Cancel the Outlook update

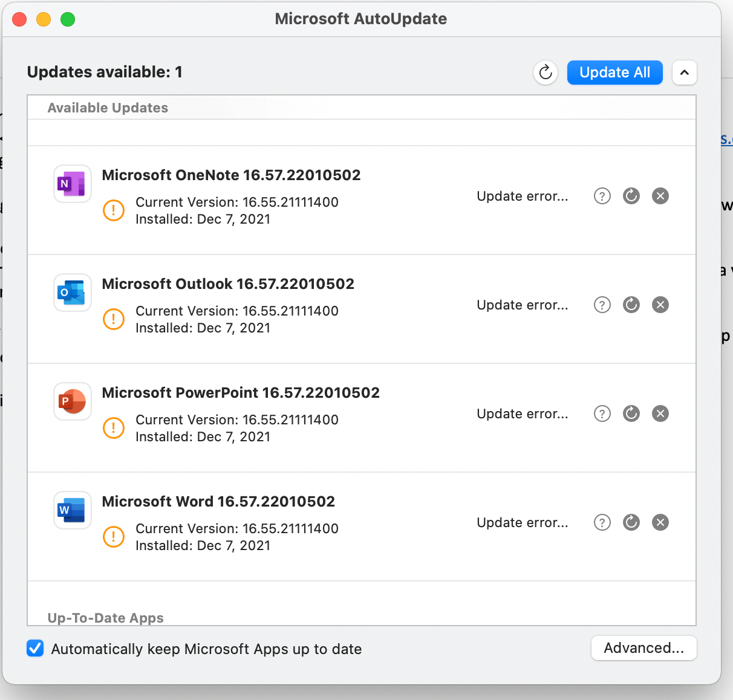pos(660,305)
